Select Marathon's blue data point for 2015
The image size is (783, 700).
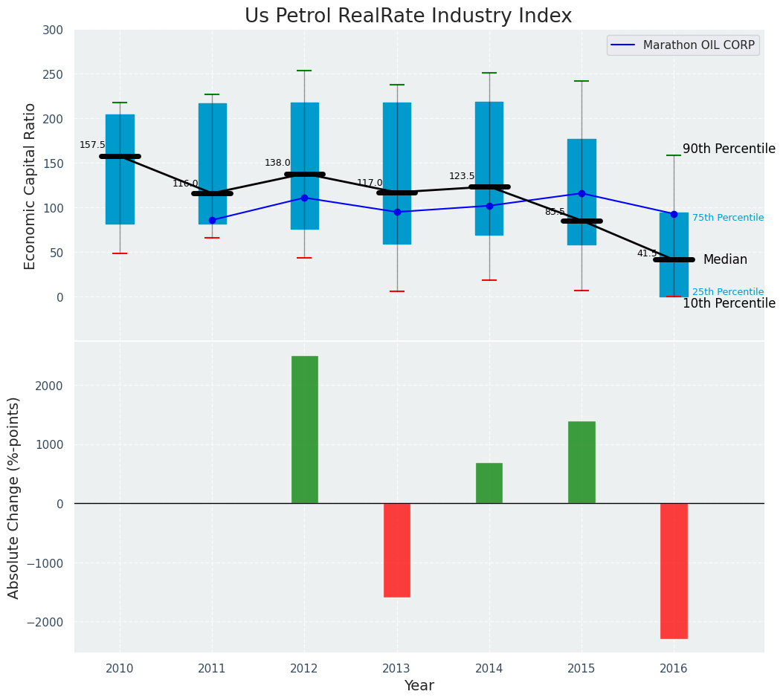pyautogui.click(x=581, y=193)
